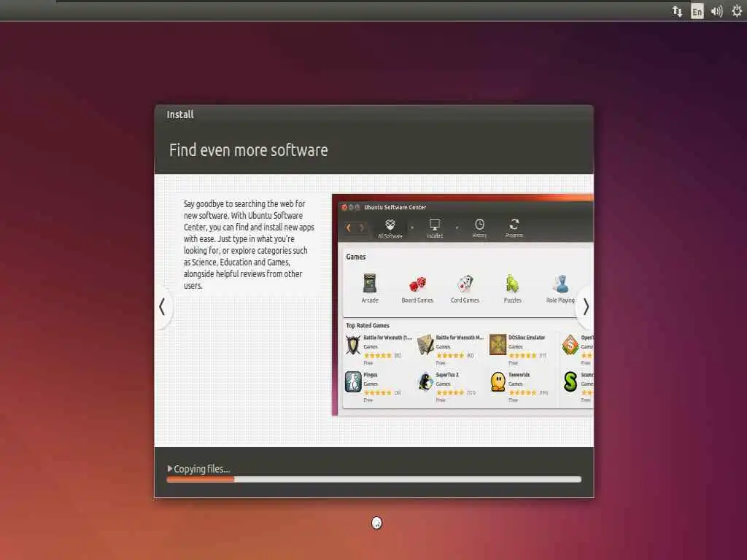
Task: Click the Installed monitor icon in screenshot
Action: tap(435, 225)
